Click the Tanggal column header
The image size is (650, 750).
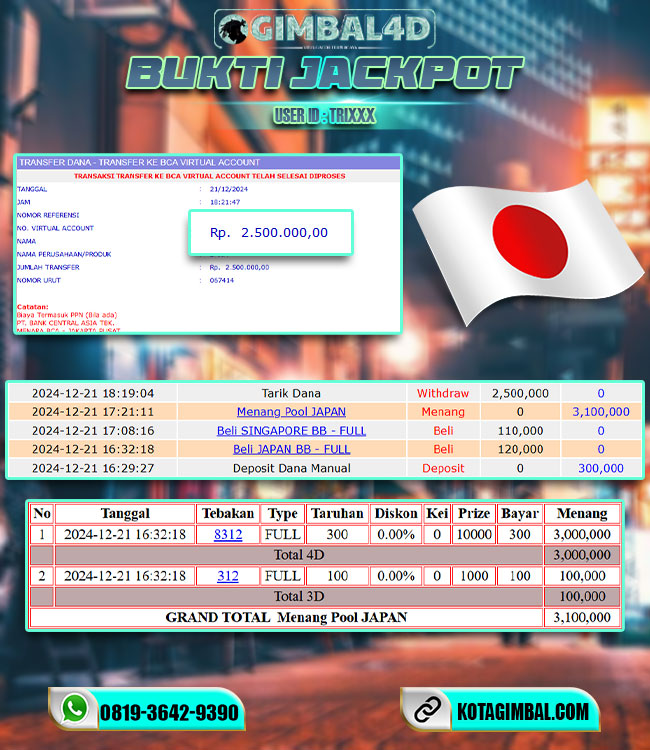125,513
